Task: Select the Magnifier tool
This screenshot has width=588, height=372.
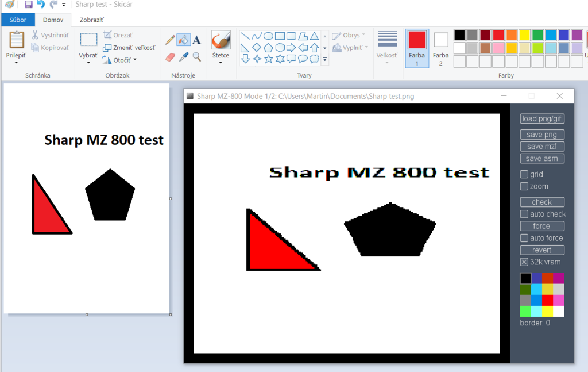Action: (x=196, y=56)
